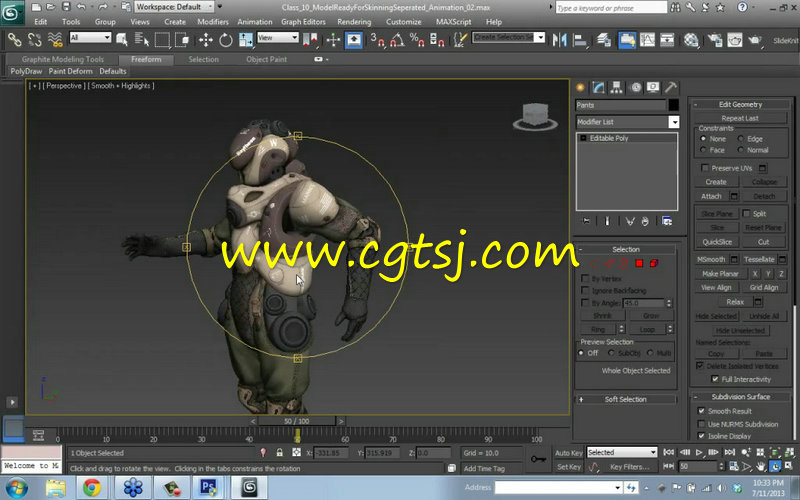Open the Utilities hammer panel
This screenshot has height=500, width=800.
pyautogui.click(x=671, y=88)
